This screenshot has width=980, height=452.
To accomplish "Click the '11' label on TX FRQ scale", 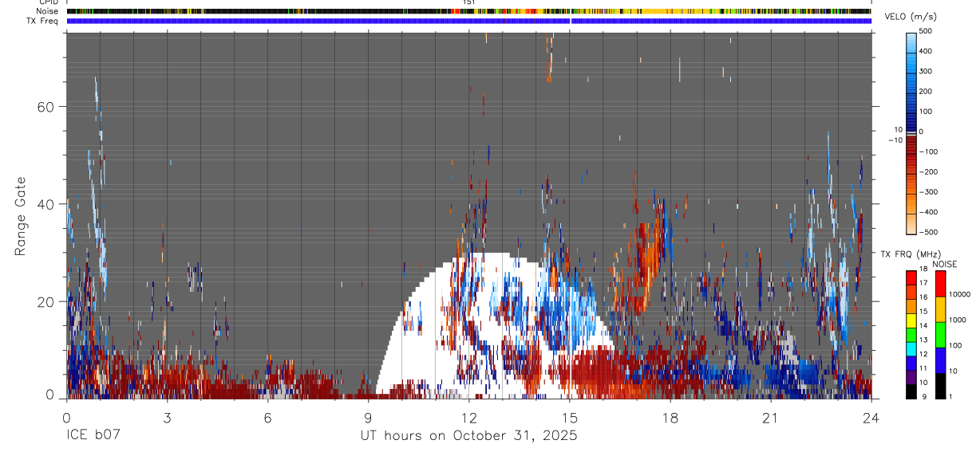I will pyautogui.click(x=923, y=368).
